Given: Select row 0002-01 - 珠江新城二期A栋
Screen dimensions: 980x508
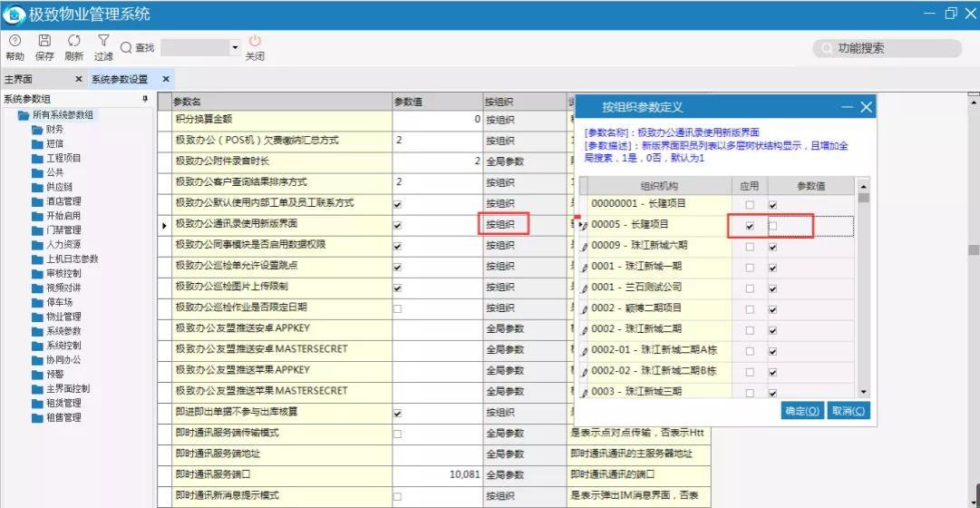Looking at the screenshot, I should [x=660, y=352].
